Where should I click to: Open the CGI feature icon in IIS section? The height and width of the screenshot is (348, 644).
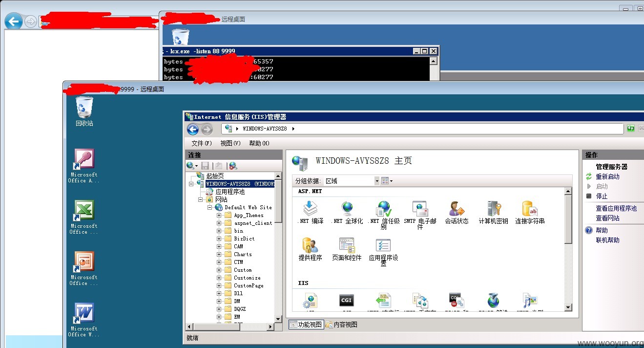347,301
